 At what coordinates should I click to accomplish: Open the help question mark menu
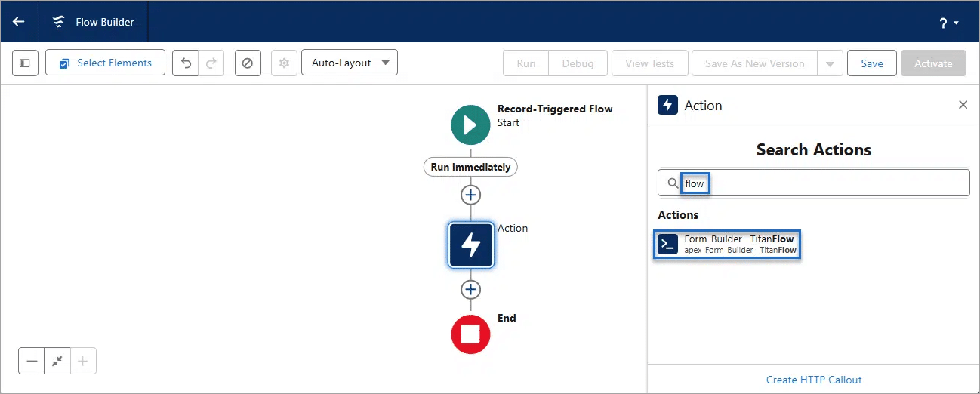click(948, 23)
